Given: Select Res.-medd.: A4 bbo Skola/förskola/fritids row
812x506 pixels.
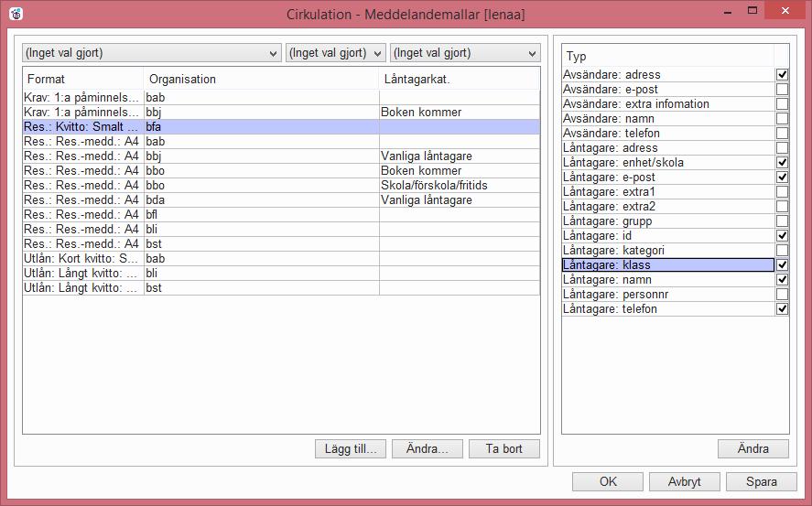Looking at the screenshot, I should point(281,185).
